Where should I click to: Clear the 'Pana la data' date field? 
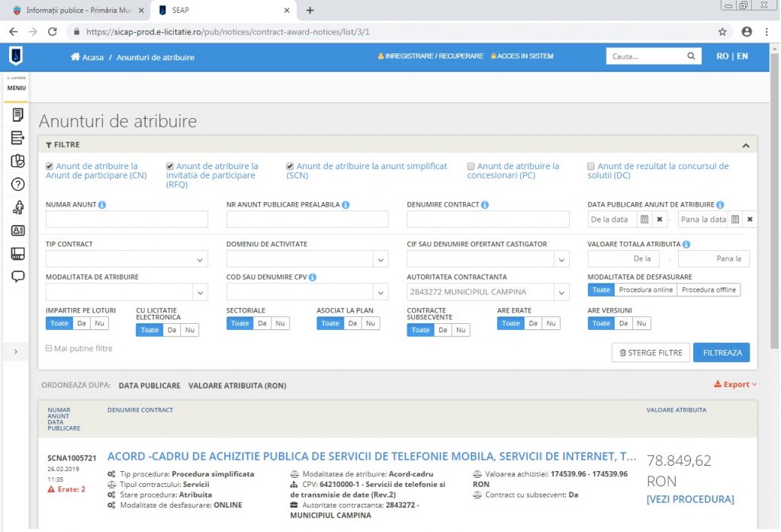[x=750, y=220]
